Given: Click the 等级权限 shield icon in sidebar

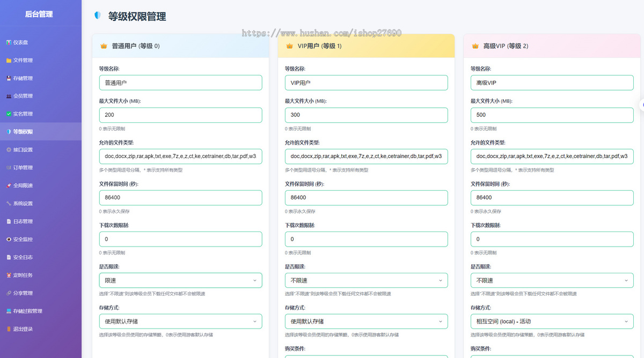Looking at the screenshot, I should 9,132.
